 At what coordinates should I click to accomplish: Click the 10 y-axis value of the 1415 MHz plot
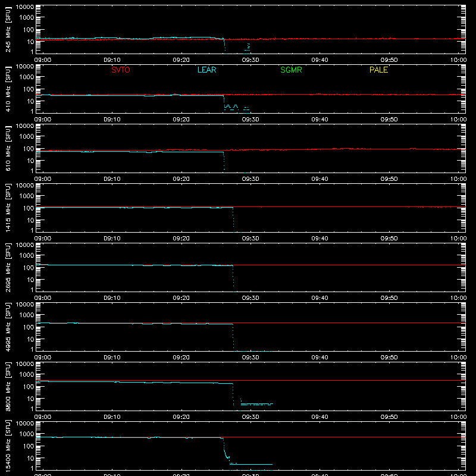click(30, 220)
